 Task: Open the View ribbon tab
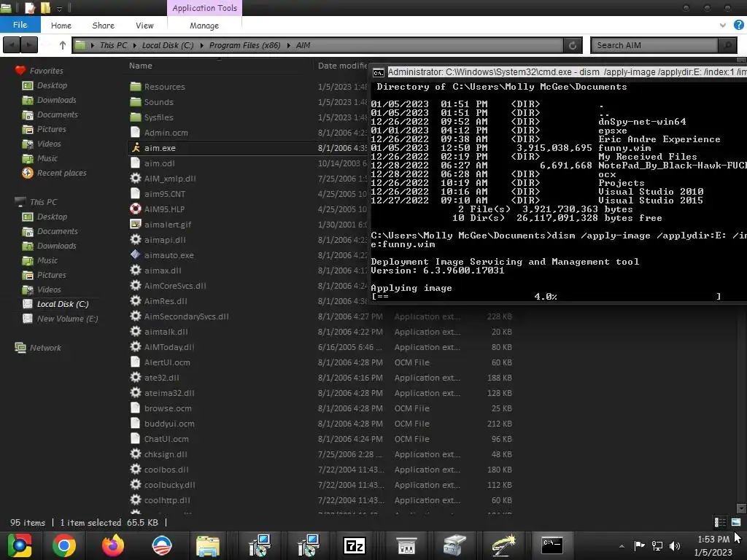click(x=144, y=26)
